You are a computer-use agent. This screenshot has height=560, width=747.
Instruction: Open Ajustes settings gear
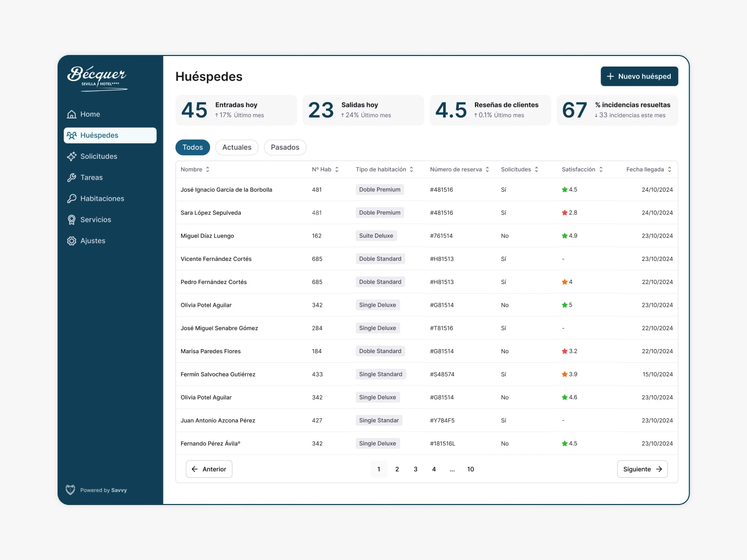click(x=71, y=241)
